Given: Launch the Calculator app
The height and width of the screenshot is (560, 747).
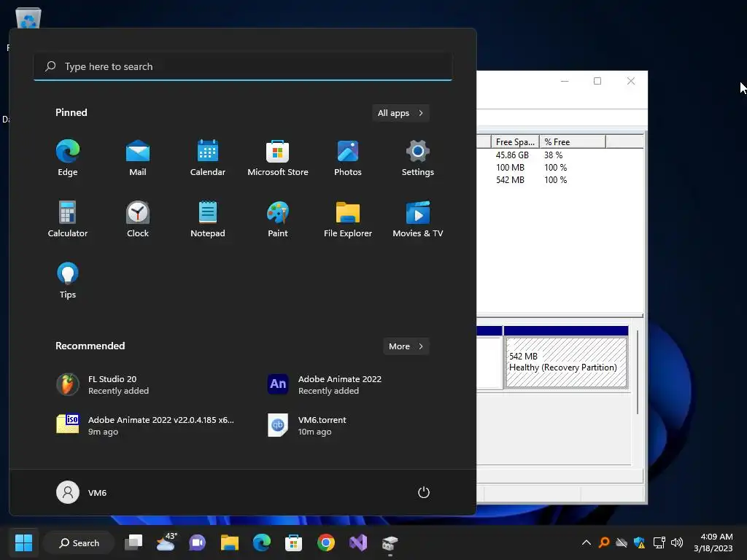Looking at the screenshot, I should click(68, 219).
